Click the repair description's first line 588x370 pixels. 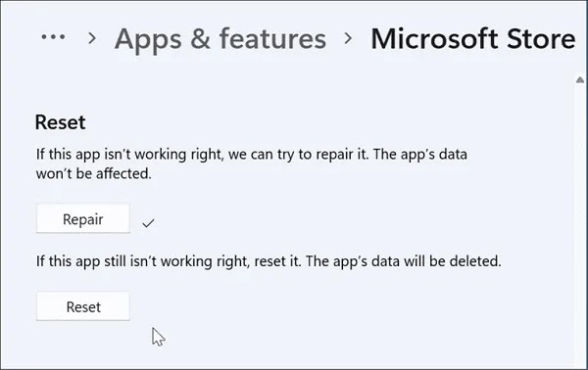tap(251, 155)
